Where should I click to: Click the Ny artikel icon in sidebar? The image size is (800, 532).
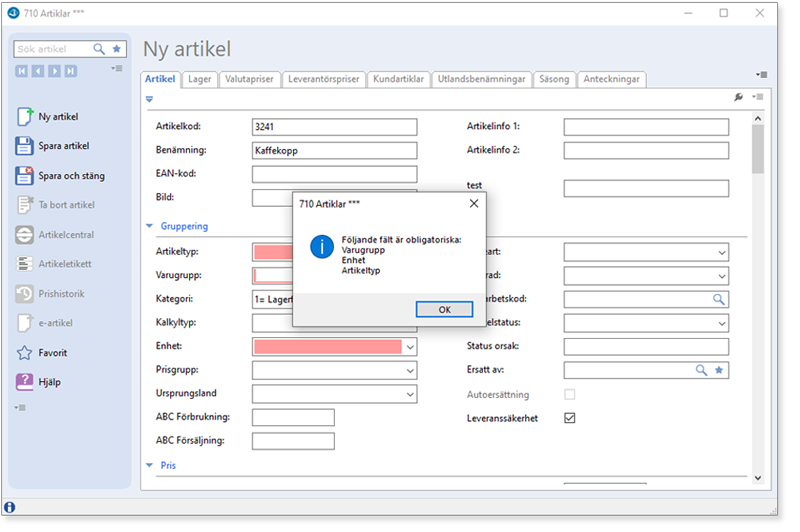click(25, 117)
